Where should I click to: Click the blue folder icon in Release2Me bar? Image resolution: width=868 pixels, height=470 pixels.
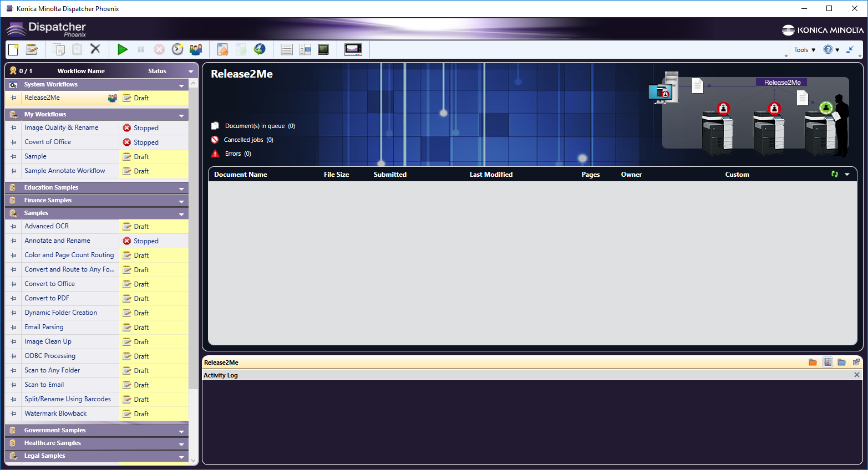pos(842,362)
